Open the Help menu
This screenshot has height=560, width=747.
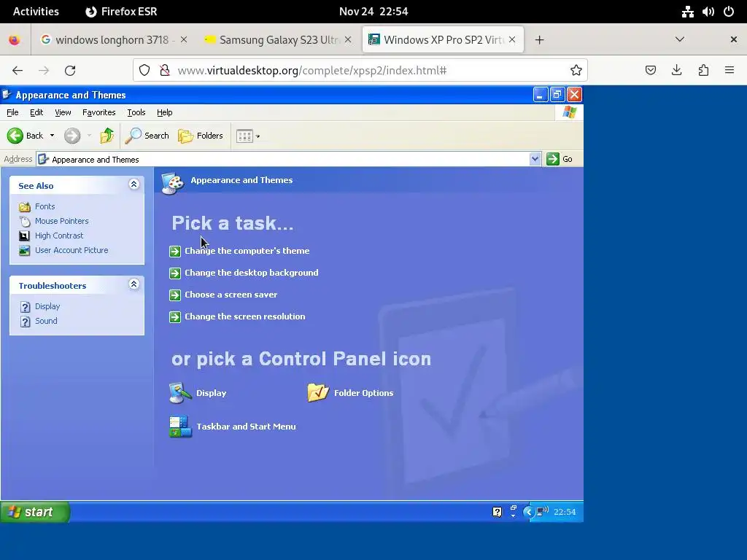click(164, 112)
